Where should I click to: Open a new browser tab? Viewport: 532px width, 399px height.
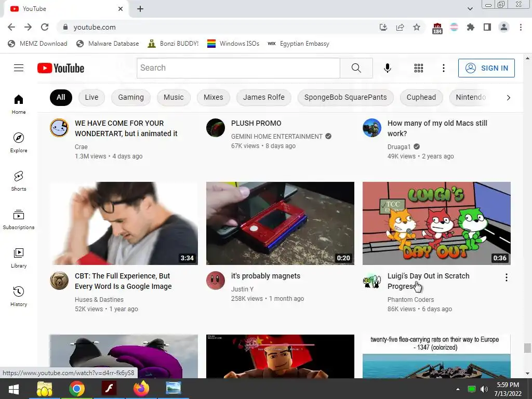tap(140, 9)
